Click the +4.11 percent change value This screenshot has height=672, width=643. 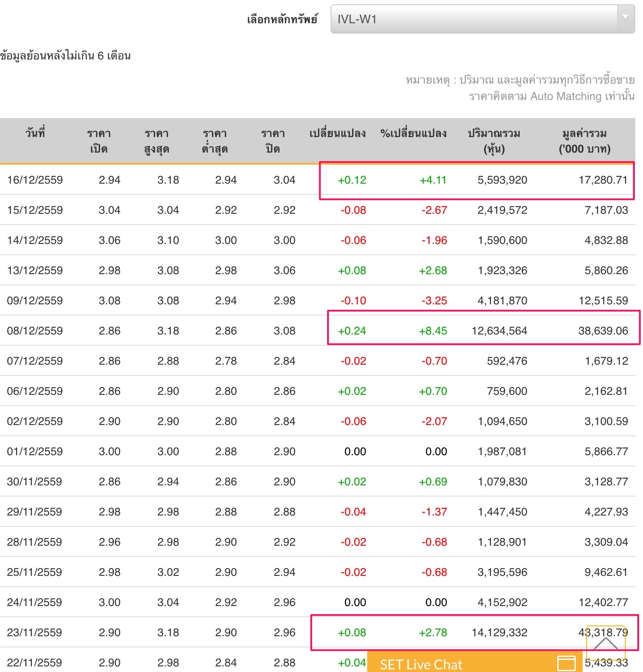433,180
